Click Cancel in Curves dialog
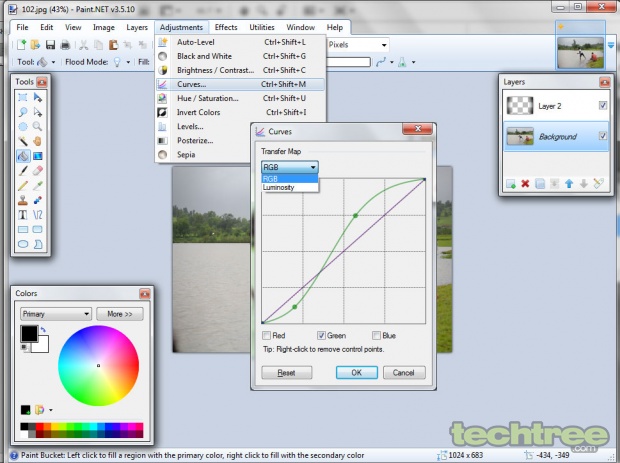 pyautogui.click(x=404, y=372)
